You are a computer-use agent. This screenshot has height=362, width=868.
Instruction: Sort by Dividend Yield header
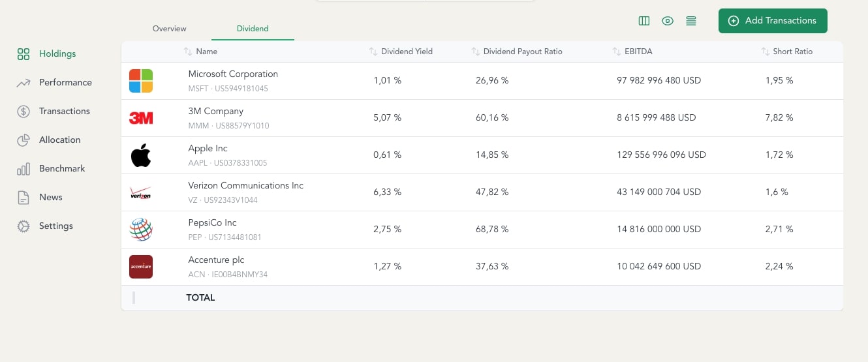(407, 52)
